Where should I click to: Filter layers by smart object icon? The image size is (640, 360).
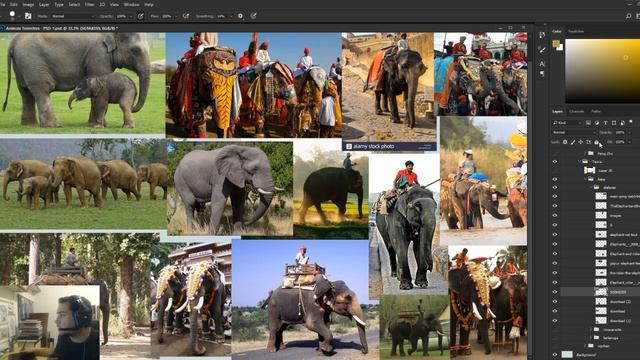click(x=622, y=122)
